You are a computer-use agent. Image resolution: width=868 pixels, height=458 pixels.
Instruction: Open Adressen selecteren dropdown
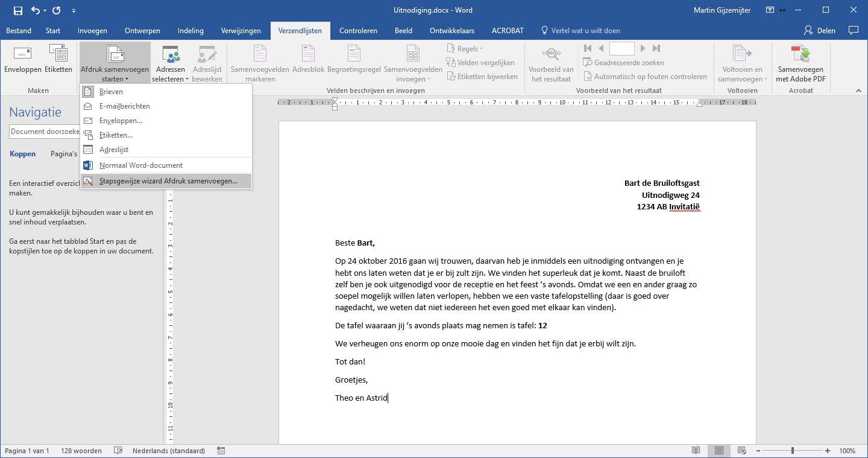point(171,63)
